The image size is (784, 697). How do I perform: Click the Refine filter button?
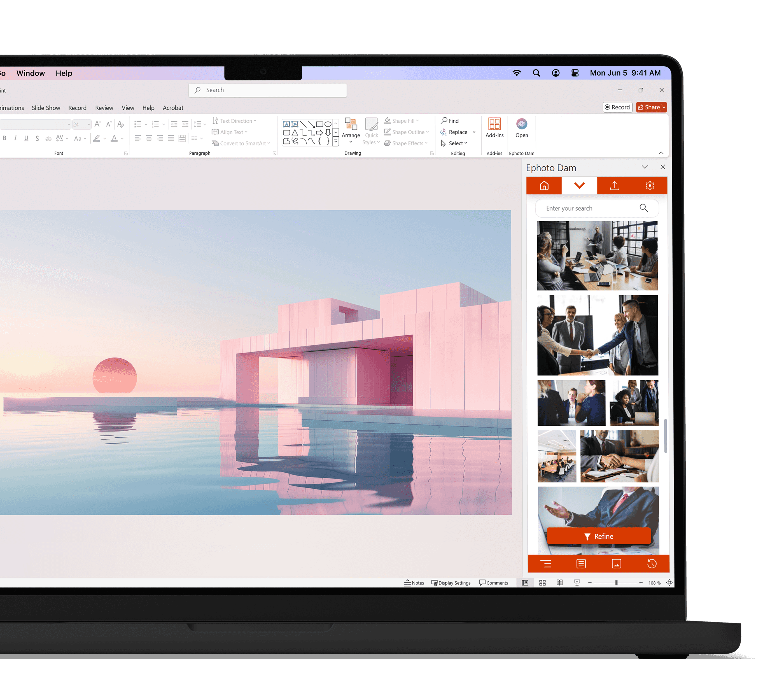(598, 536)
